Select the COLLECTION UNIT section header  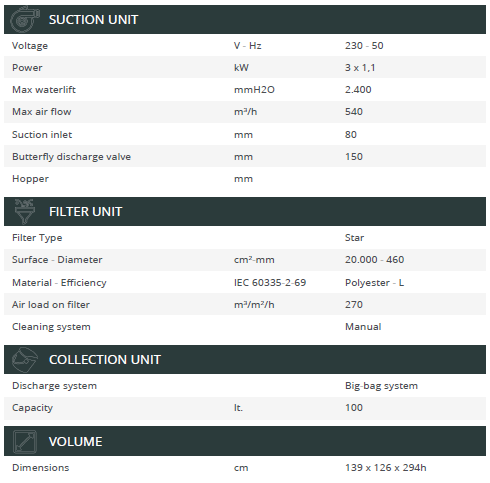245,360
